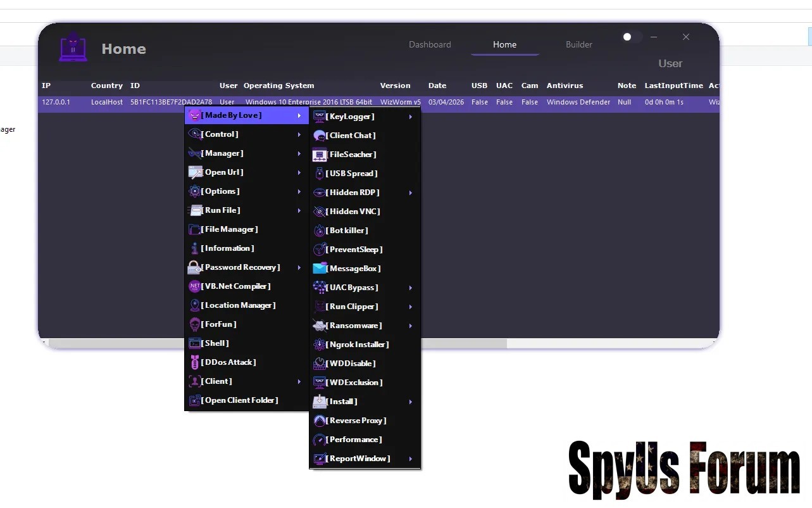The image size is (812, 508).
Task: Open the Builder tab
Action: [578, 44]
